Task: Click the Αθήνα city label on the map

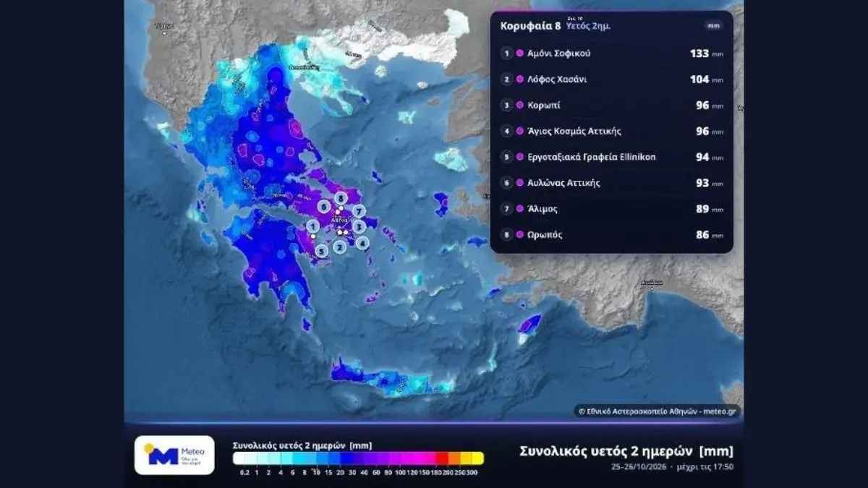Action: click(340, 220)
